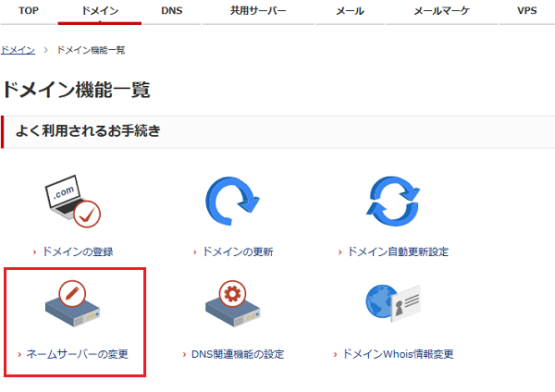
Task: Open the メールマーケ navigation tab
Action: (442, 11)
